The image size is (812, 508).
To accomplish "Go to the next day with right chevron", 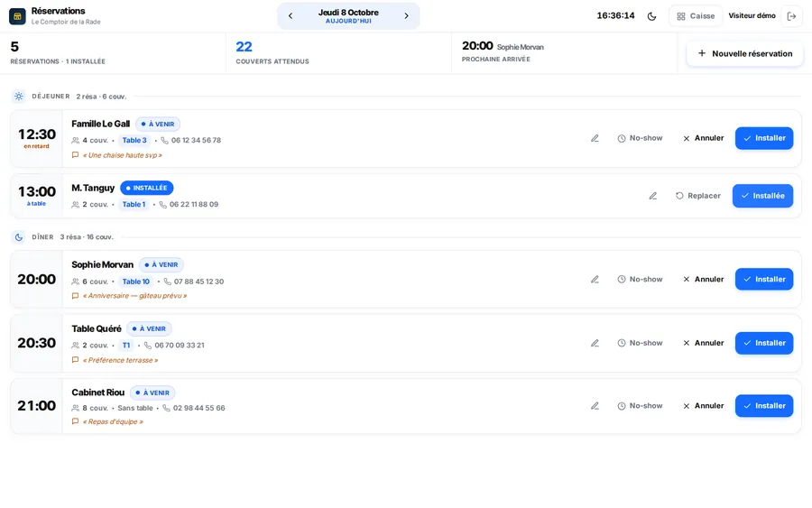I will (407, 16).
